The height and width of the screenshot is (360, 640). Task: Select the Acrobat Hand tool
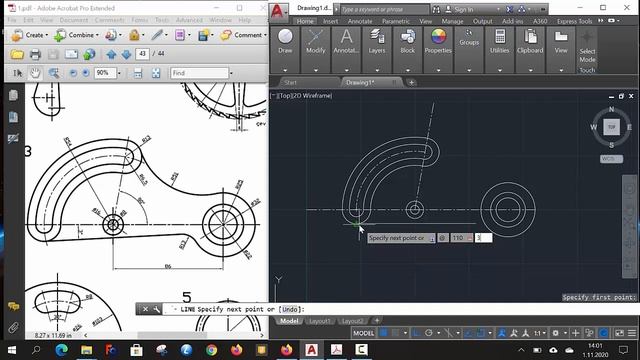[36, 73]
